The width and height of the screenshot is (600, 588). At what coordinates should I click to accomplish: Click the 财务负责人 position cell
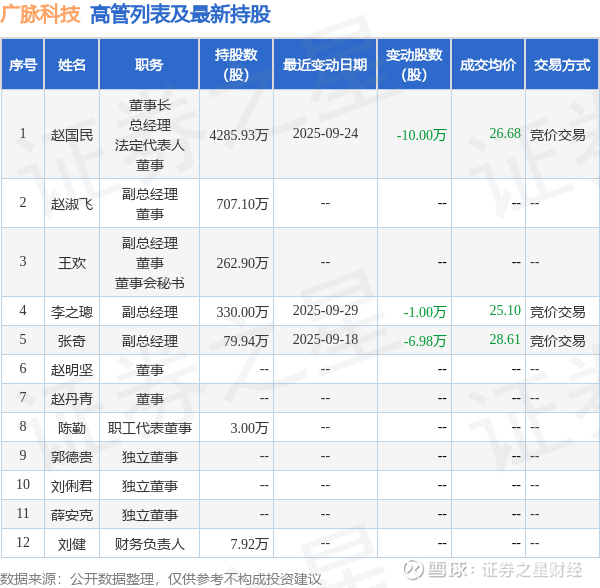[x=150, y=544]
